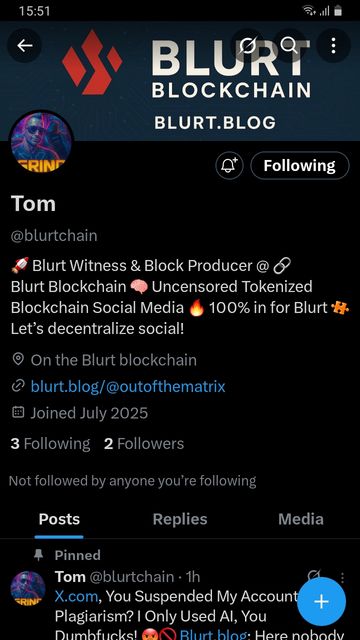Toggle the Following button

(x=300, y=166)
